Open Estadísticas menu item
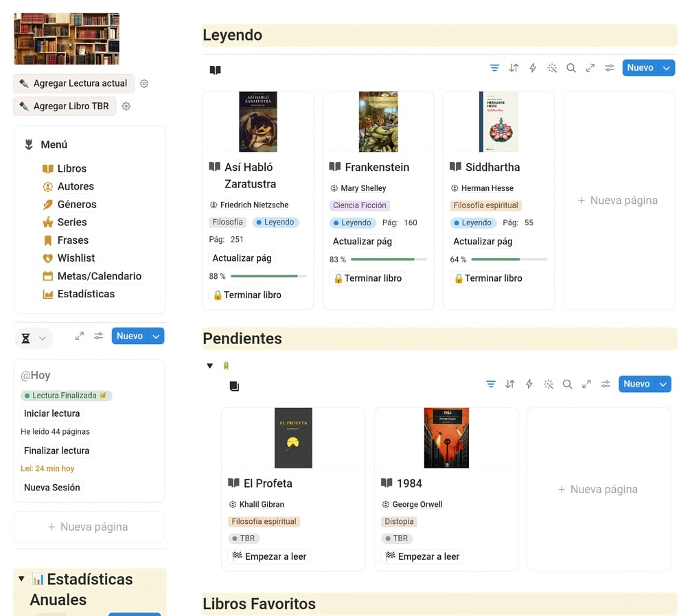The width and height of the screenshot is (690, 616). click(86, 294)
